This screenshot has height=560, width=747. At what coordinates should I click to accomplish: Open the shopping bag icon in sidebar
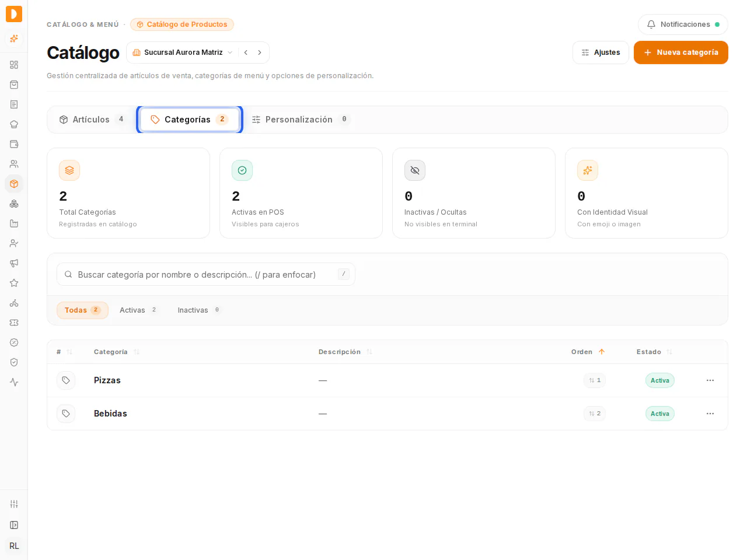click(x=14, y=85)
